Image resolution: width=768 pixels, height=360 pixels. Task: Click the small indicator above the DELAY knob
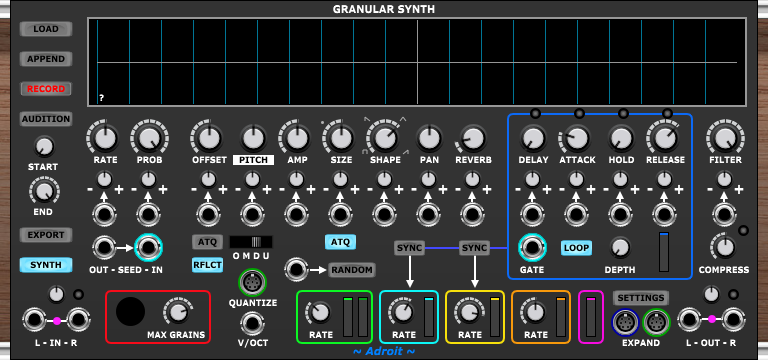click(x=534, y=114)
